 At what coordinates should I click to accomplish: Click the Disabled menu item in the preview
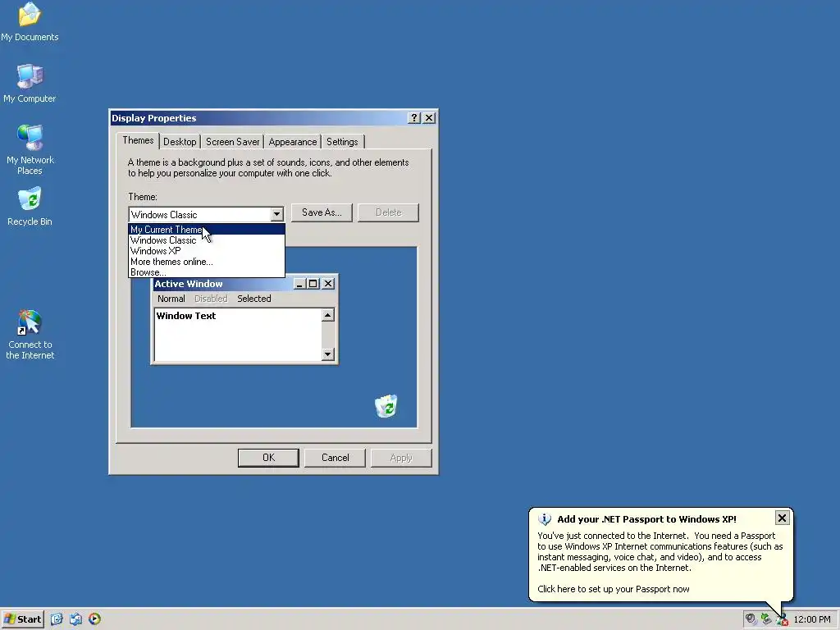(211, 299)
